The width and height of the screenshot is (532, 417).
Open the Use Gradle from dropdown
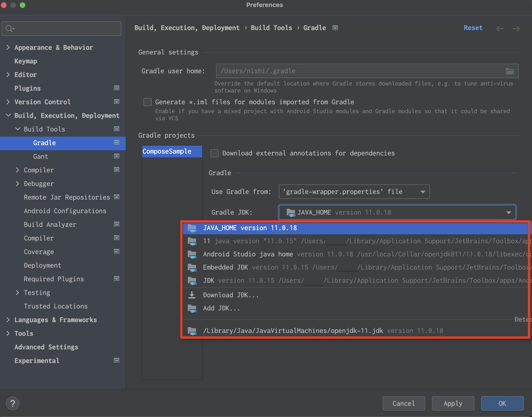(x=354, y=192)
